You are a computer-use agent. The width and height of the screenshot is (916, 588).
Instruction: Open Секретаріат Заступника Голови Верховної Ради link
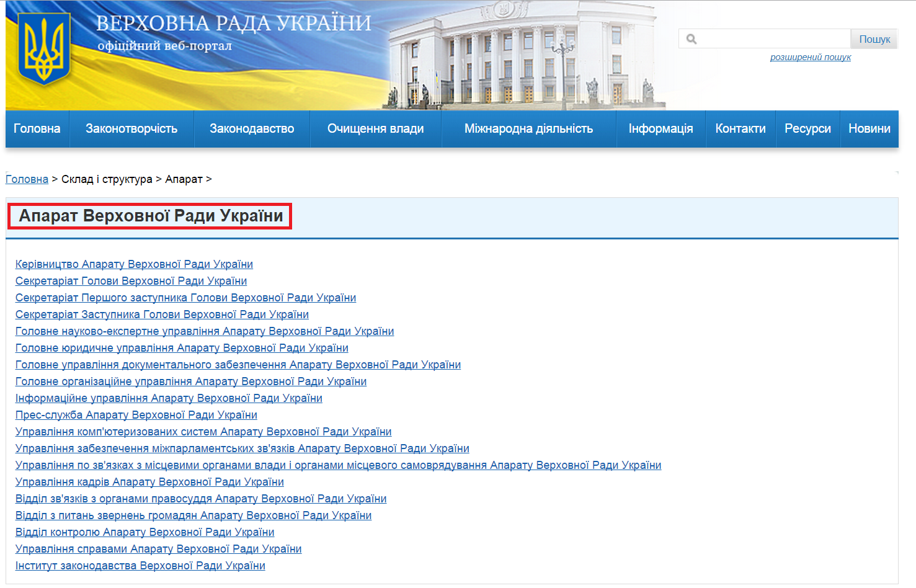click(x=162, y=314)
